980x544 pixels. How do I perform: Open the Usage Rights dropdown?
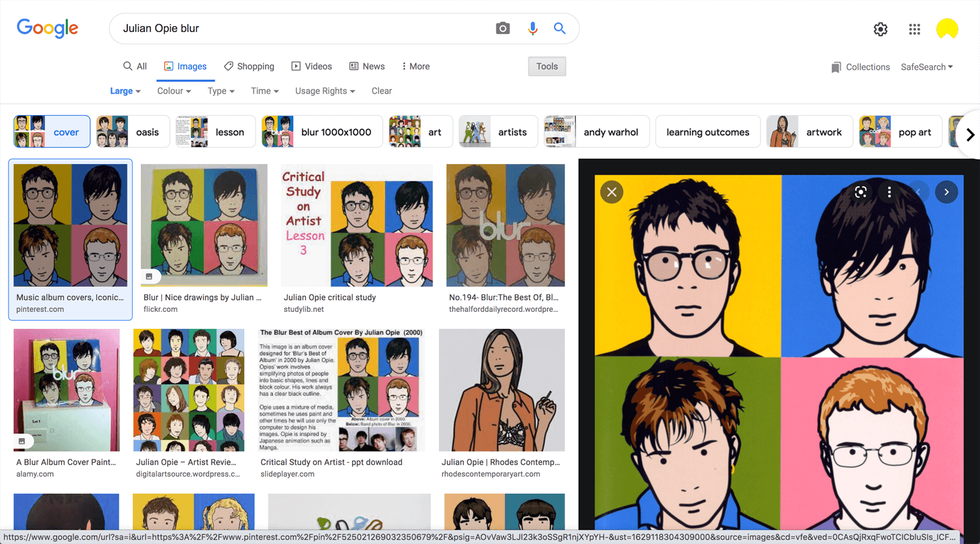[x=325, y=91]
